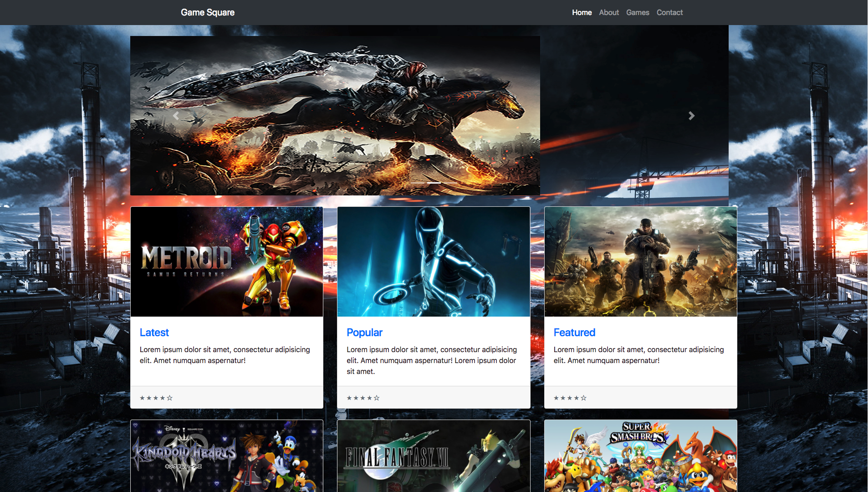Image resolution: width=868 pixels, height=492 pixels.
Task: Open the Games nav item
Action: pyautogui.click(x=638, y=12)
